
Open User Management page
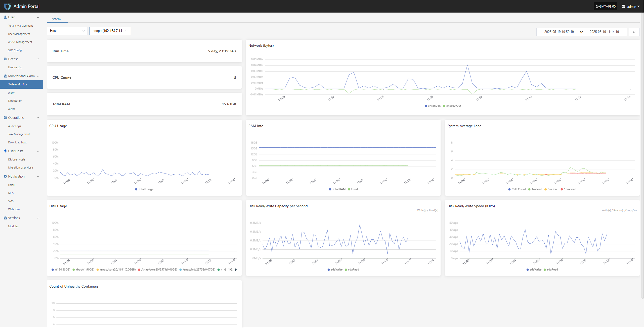(19, 34)
